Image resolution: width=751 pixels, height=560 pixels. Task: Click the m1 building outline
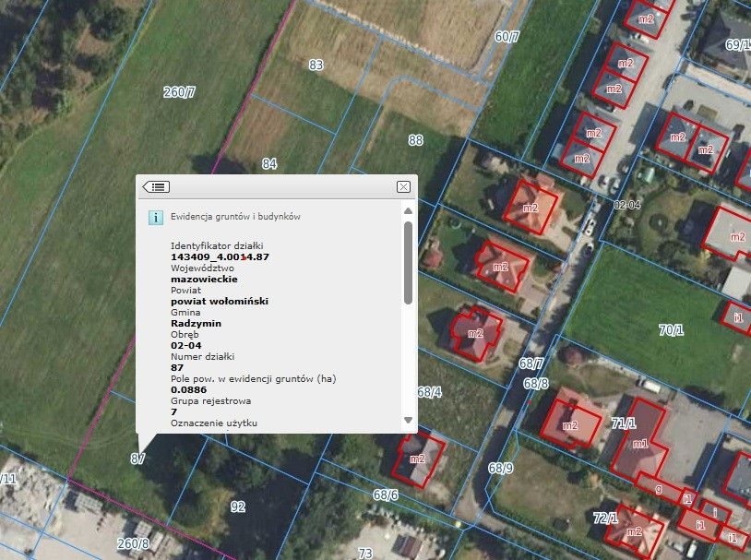coord(640,441)
